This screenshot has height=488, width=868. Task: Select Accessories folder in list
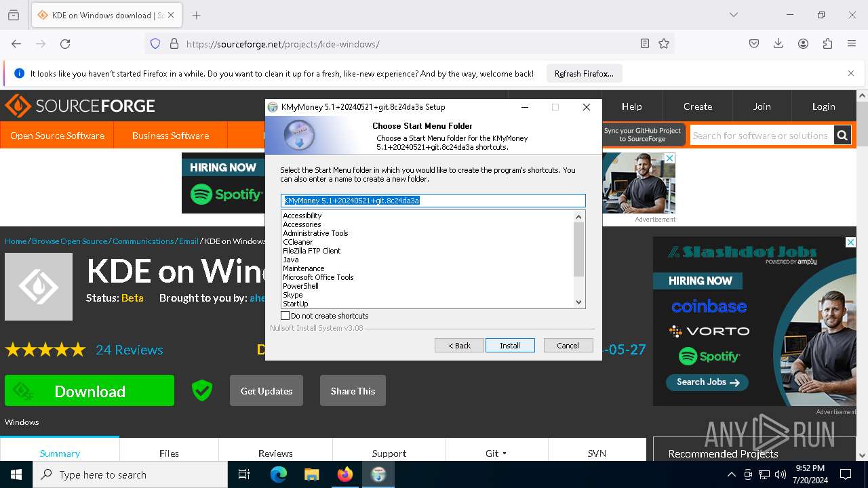pyautogui.click(x=302, y=224)
